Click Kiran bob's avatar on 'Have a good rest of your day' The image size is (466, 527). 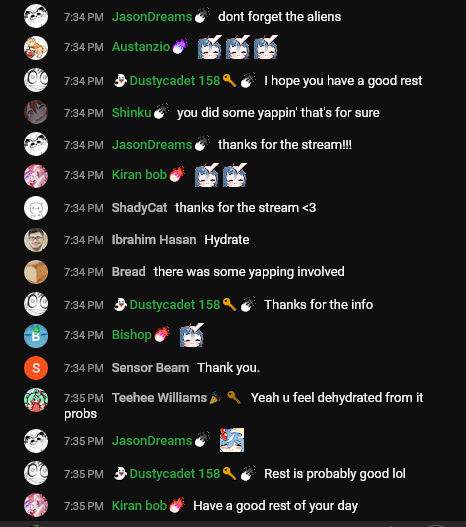pos(36,505)
